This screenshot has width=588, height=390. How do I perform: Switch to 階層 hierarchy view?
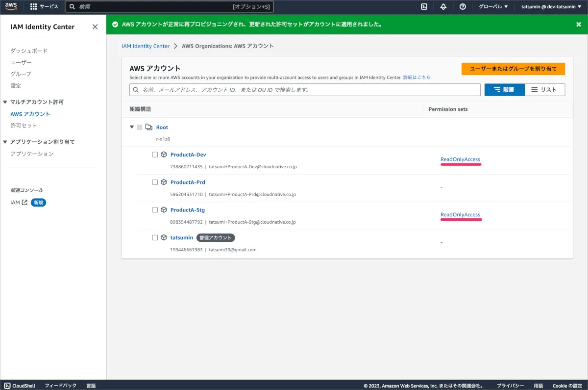coord(504,90)
